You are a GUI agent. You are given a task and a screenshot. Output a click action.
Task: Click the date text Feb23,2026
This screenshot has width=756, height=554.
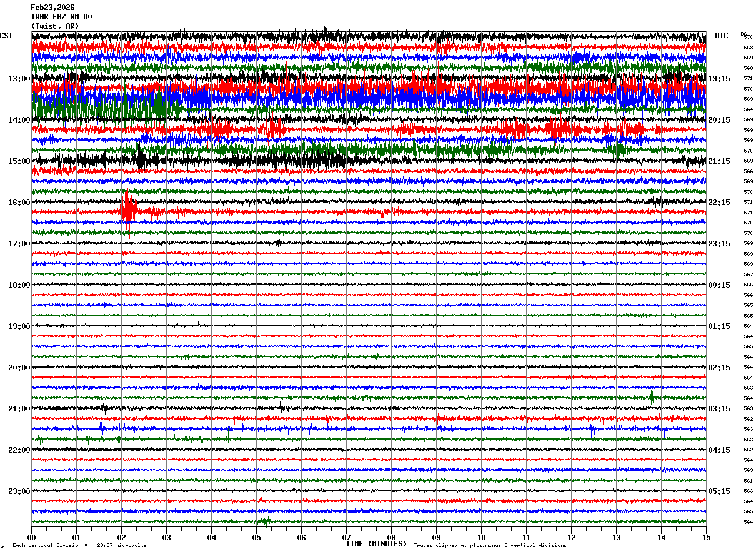click(x=52, y=8)
